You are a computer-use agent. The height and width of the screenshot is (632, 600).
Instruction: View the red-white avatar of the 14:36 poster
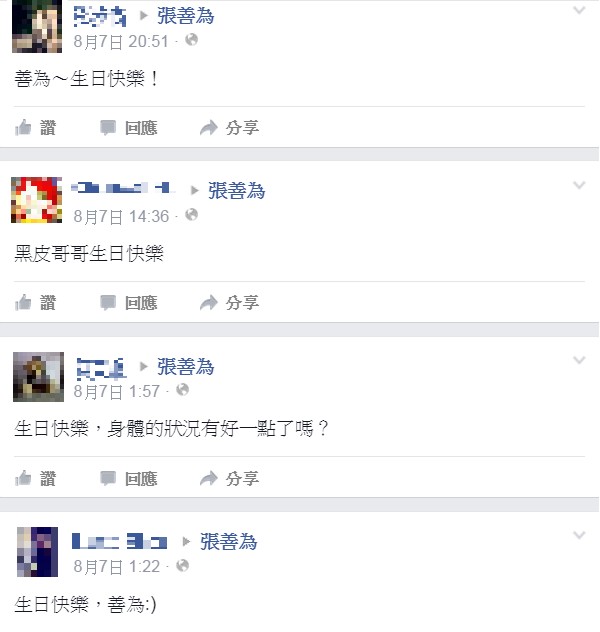tap(37, 200)
